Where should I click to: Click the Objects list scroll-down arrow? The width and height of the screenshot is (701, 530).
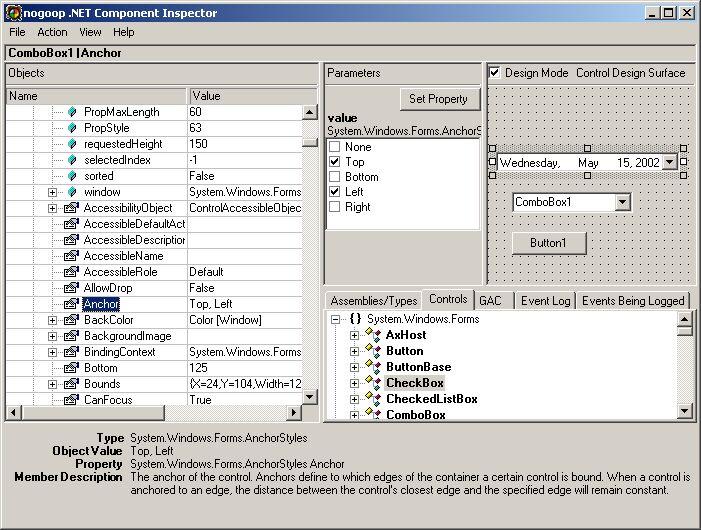(x=309, y=396)
